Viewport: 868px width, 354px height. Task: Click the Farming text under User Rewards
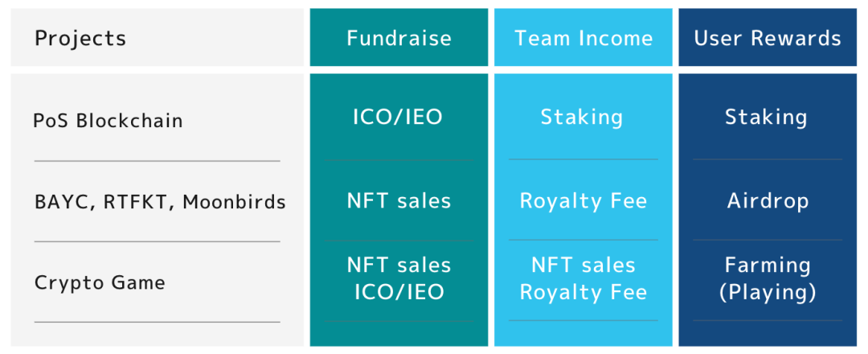pos(768,265)
